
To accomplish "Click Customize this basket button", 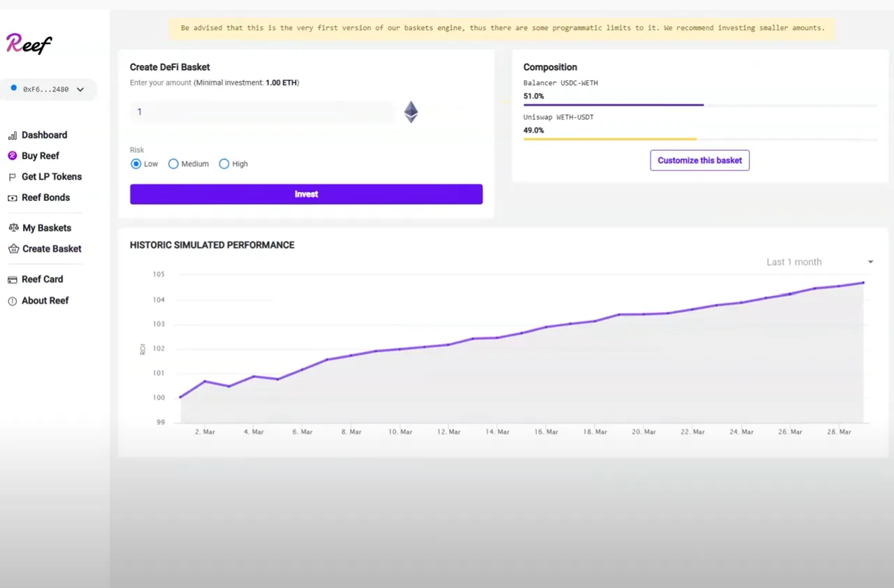I will [x=700, y=161].
